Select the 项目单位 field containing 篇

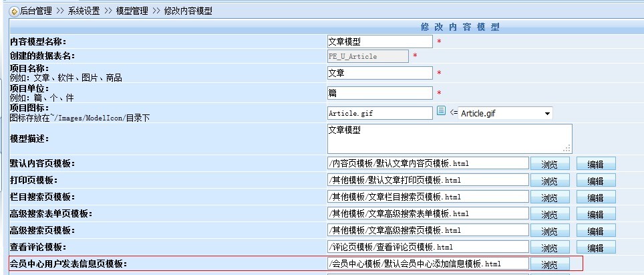tap(379, 92)
